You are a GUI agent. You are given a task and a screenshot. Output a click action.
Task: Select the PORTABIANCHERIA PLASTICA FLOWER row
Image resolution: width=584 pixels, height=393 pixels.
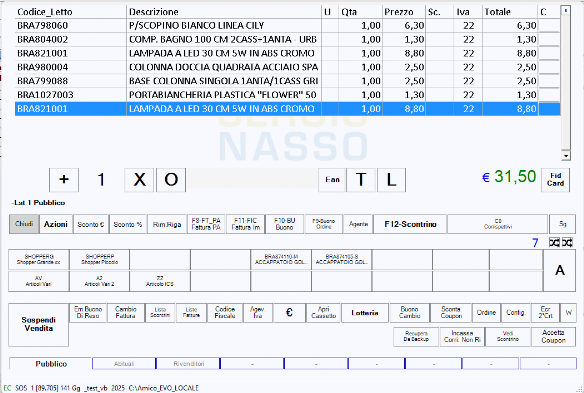288,95
